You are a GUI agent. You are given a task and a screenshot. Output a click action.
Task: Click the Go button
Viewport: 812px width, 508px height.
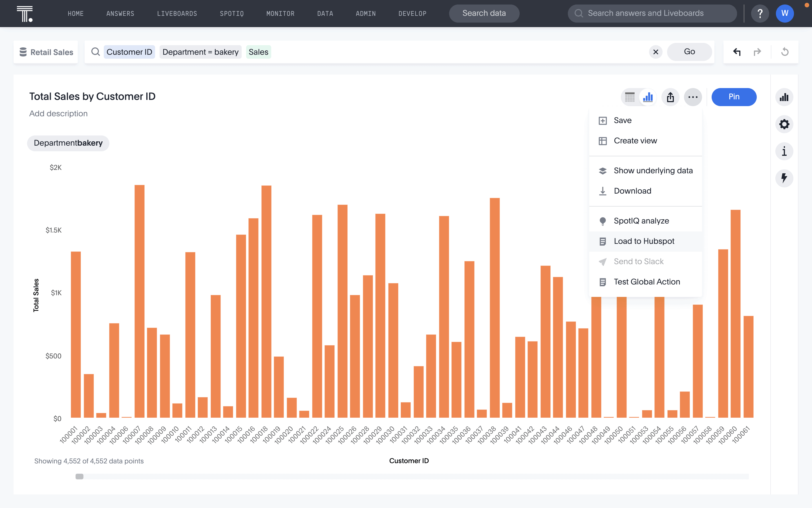[689, 52]
